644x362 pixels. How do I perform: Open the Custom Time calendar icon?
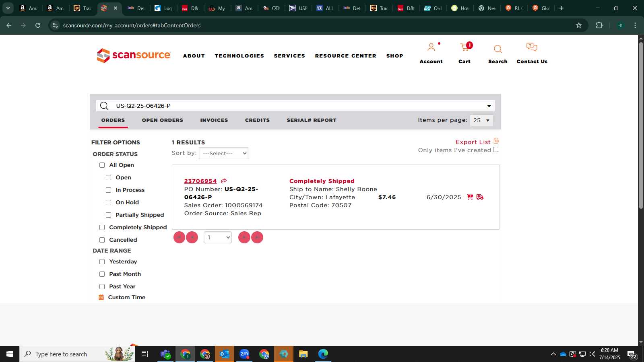coord(101,297)
